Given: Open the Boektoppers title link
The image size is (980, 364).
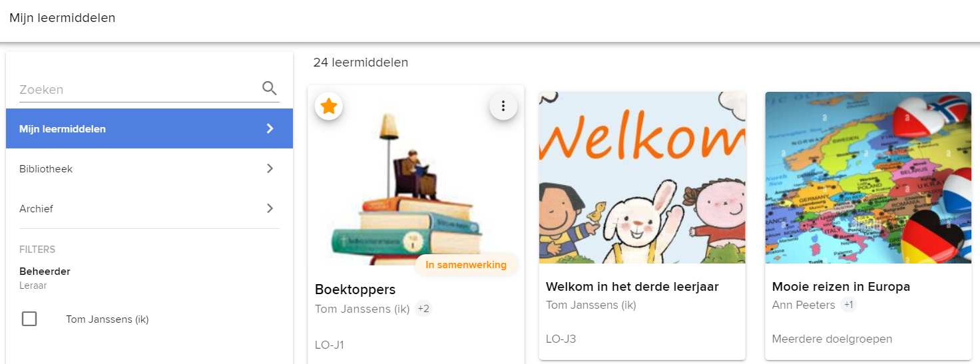Looking at the screenshot, I should click(355, 289).
